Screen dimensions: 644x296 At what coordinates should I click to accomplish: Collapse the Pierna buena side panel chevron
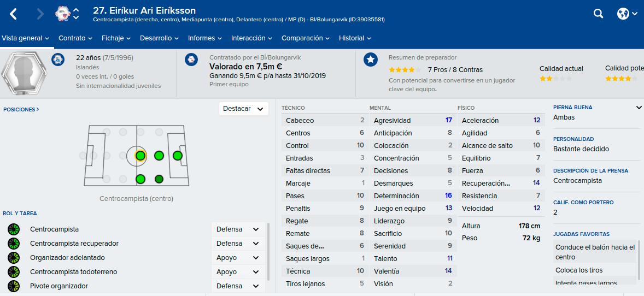pyautogui.click(x=639, y=108)
